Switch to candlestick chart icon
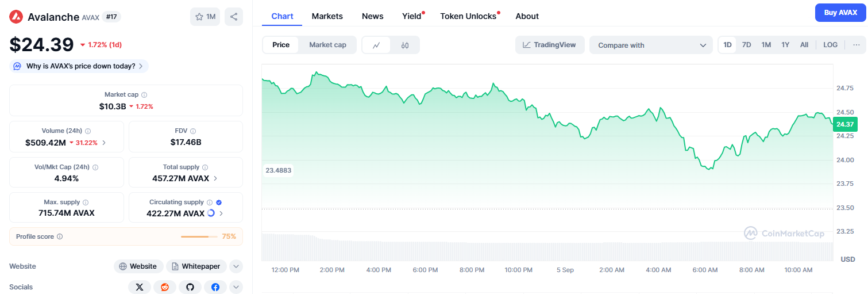 coord(405,45)
